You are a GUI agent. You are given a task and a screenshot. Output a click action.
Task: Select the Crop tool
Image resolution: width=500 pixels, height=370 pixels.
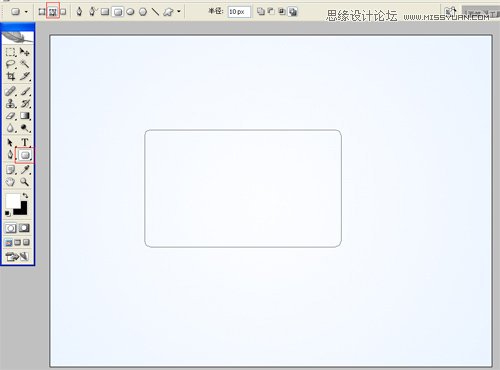point(11,76)
